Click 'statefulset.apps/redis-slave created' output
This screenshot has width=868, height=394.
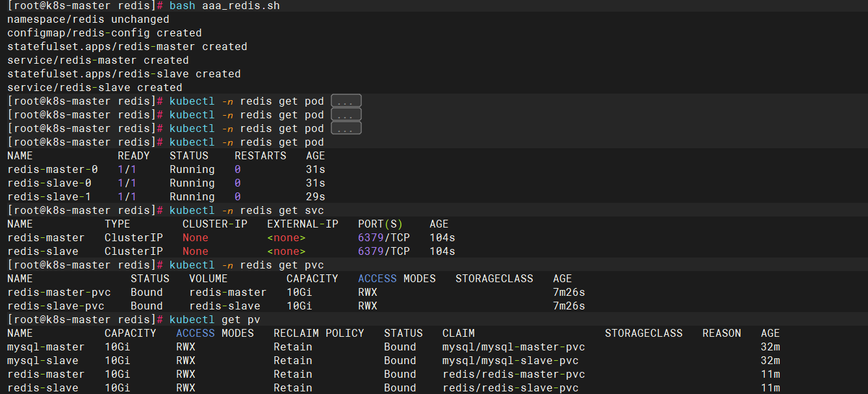124,73
